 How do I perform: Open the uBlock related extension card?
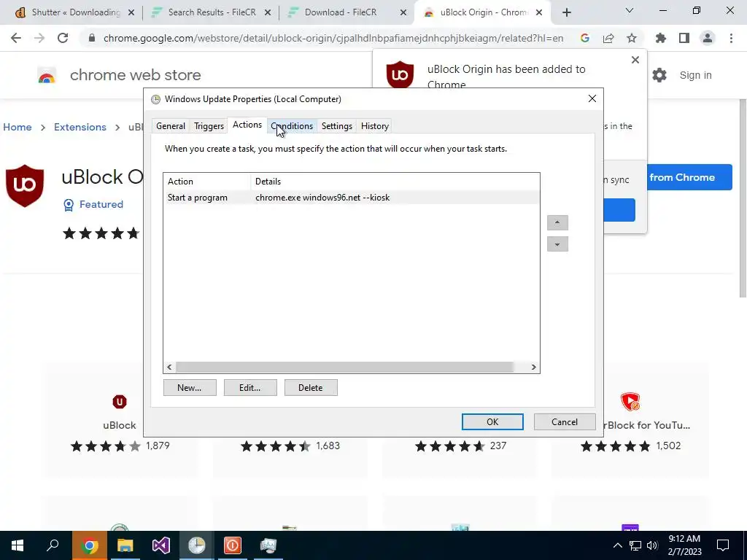(120, 419)
